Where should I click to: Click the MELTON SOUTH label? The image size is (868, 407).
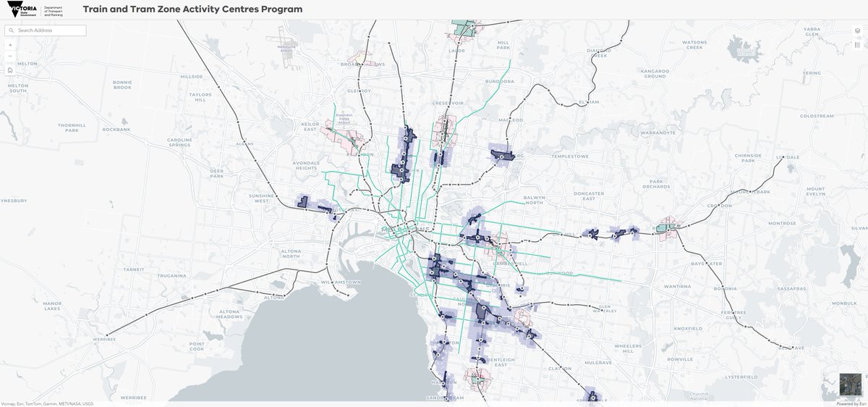click(17, 88)
